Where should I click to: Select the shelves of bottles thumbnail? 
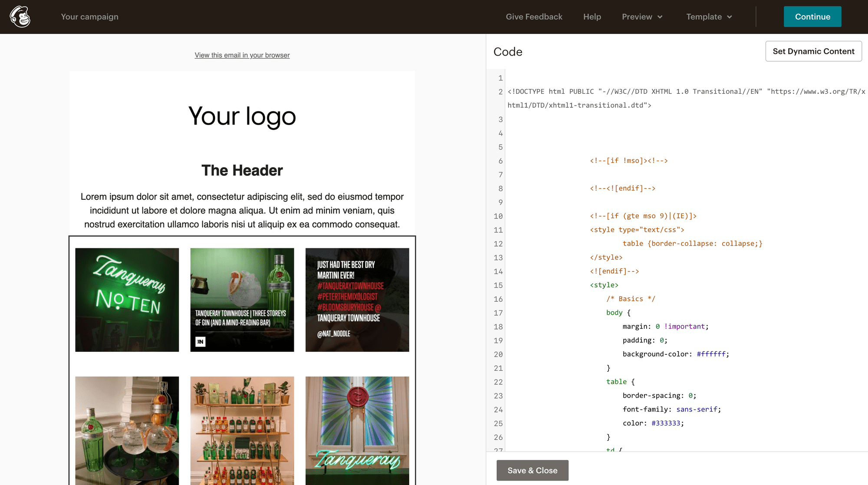click(242, 430)
